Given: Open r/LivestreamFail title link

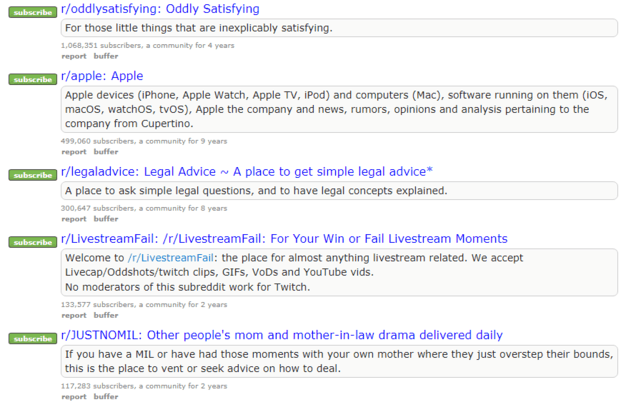Looking at the screenshot, I should point(284,239).
